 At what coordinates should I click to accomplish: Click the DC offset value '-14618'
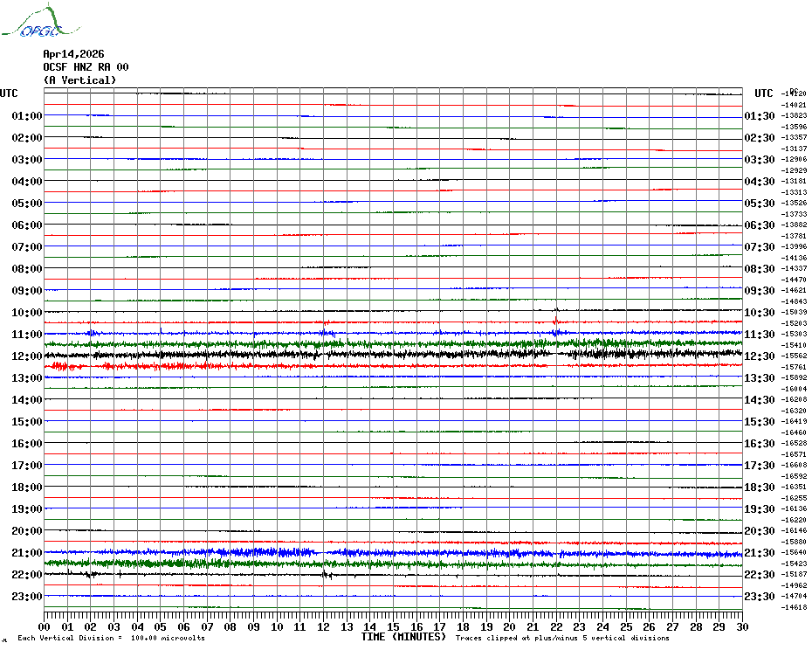tap(794, 607)
